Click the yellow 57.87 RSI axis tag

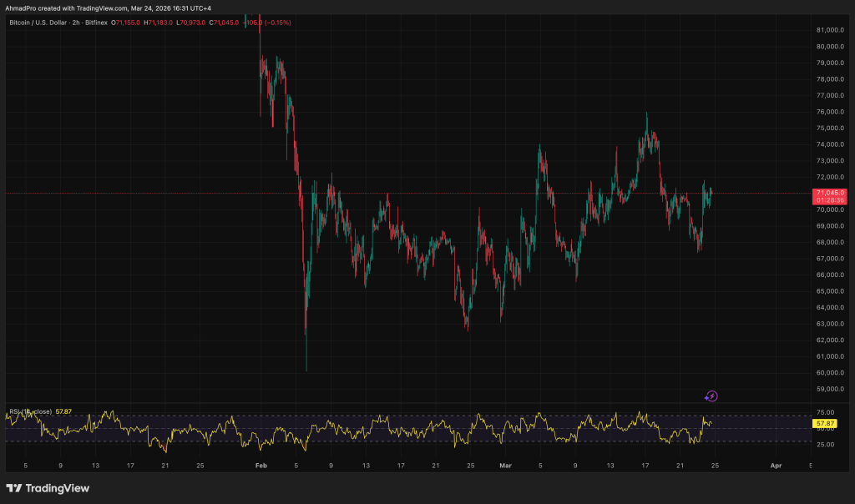click(825, 424)
